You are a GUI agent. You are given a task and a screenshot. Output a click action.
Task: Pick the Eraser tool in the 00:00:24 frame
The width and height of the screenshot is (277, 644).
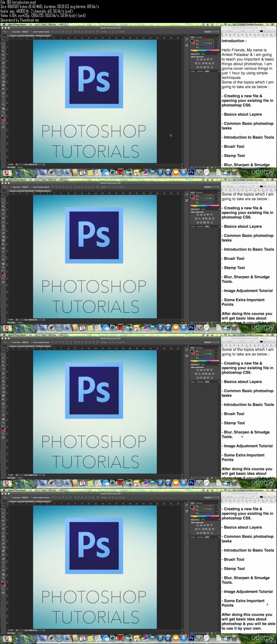[3, 233]
